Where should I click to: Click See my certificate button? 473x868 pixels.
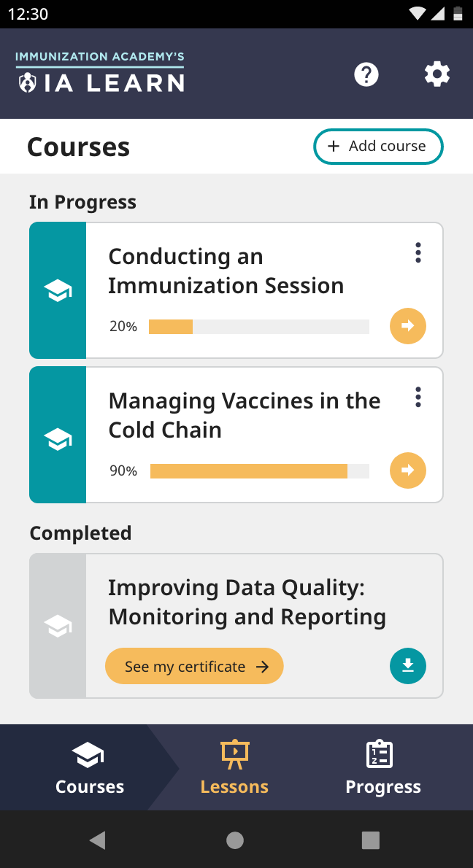coord(194,666)
